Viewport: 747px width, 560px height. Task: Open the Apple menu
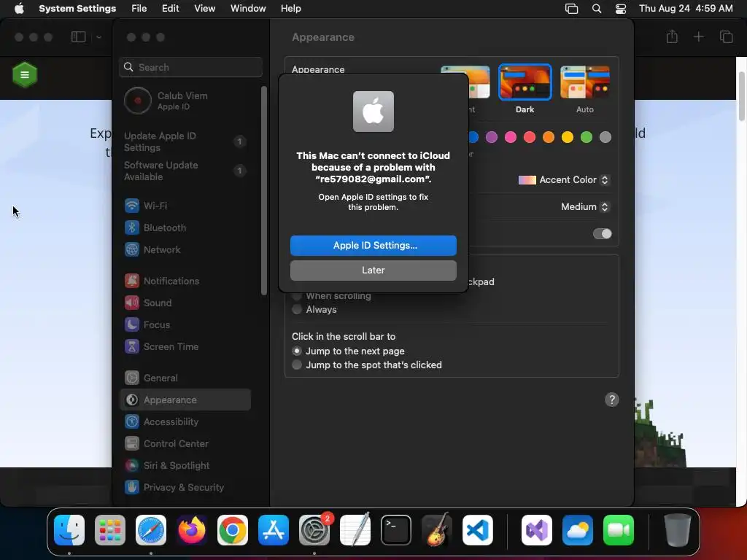point(19,9)
